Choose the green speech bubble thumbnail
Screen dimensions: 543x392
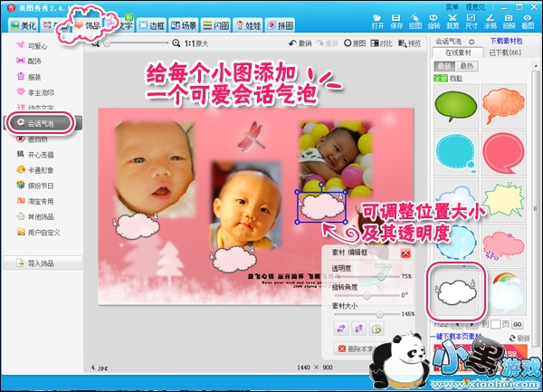click(456, 106)
